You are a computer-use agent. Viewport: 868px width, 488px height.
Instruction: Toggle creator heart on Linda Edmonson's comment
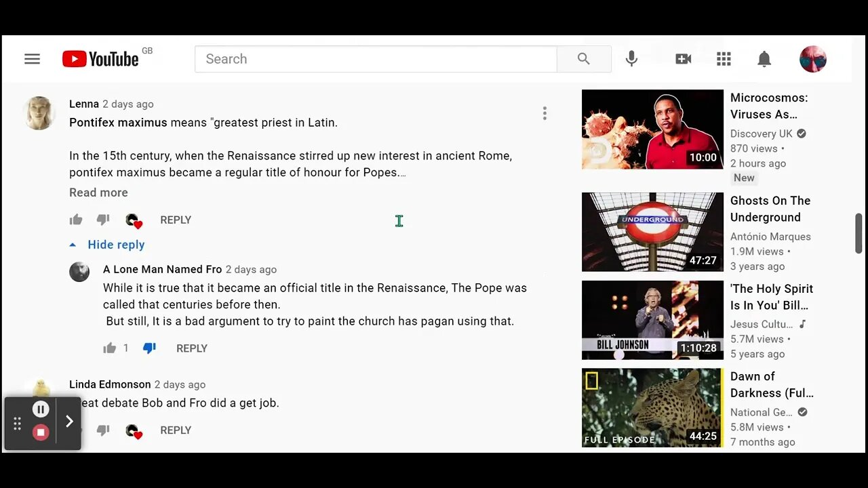(x=134, y=431)
